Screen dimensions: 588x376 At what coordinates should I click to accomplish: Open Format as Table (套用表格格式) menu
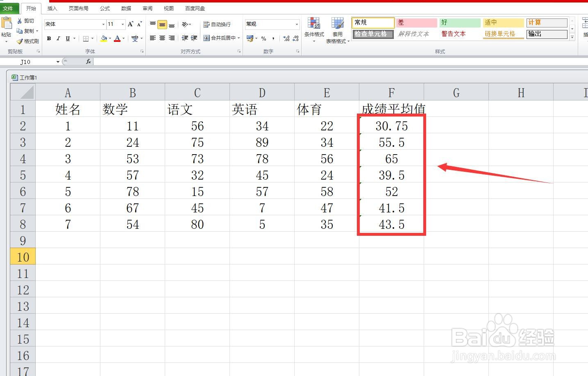pos(338,30)
